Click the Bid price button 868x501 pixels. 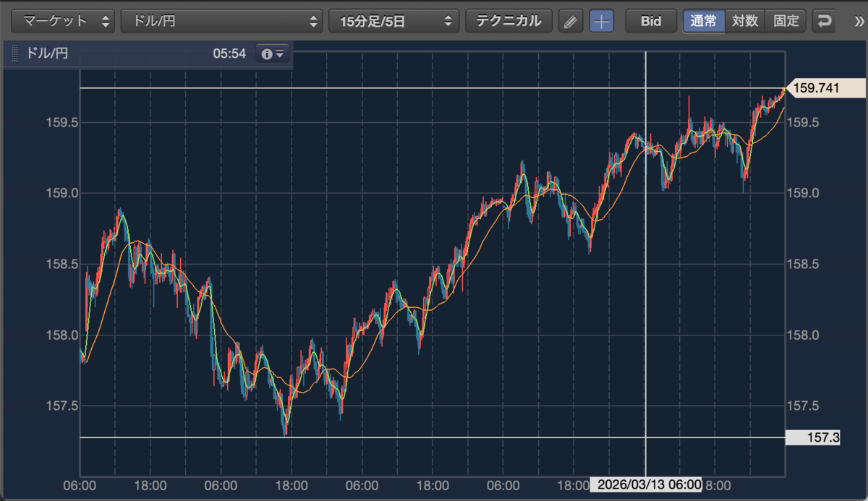coord(651,21)
